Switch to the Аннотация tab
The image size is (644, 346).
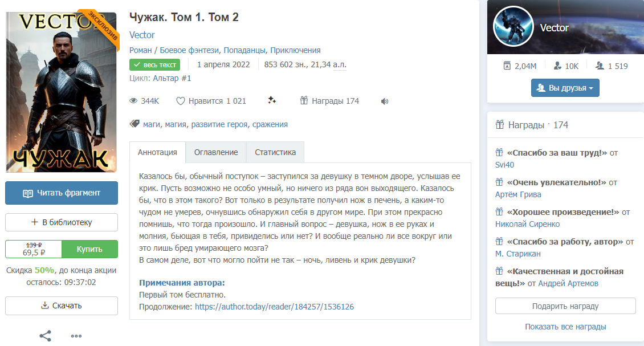(x=157, y=152)
